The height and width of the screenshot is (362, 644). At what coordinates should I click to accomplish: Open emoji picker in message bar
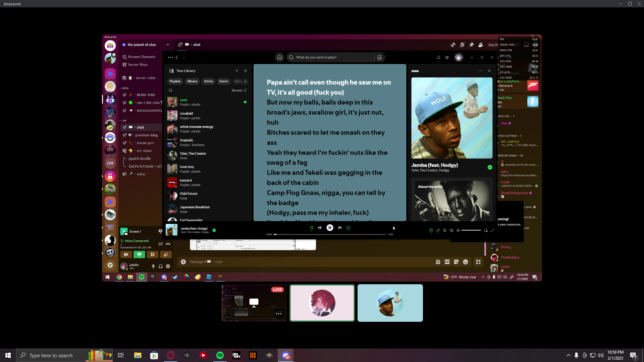click(x=466, y=262)
